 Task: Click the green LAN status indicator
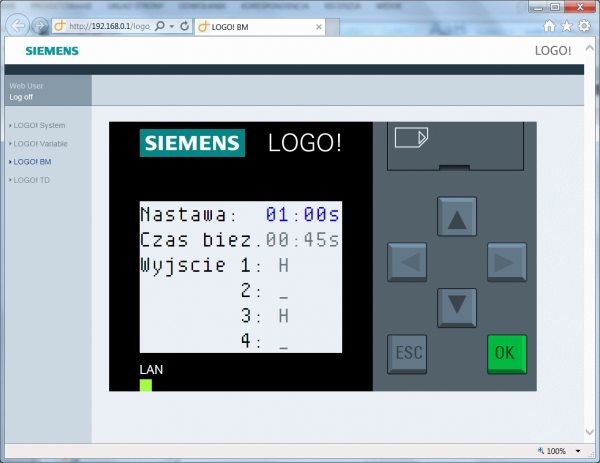pyautogui.click(x=146, y=385)
